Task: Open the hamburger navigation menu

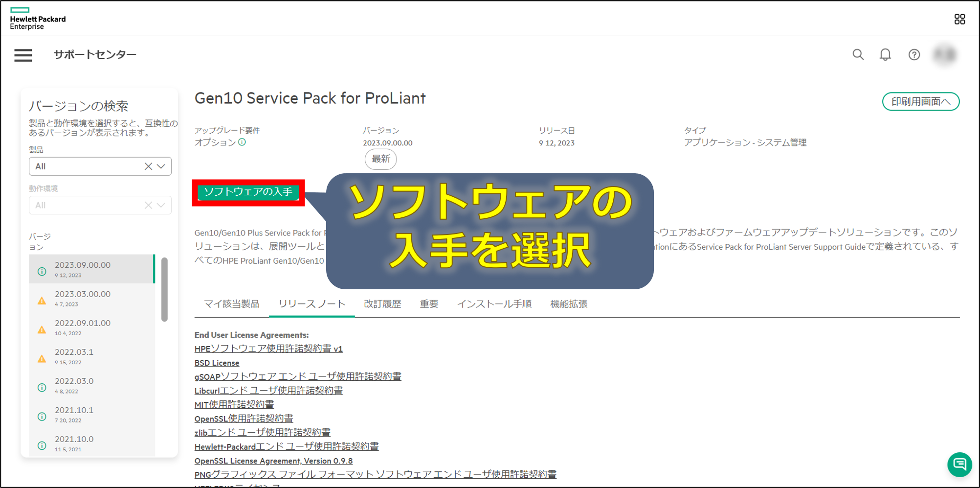Action: tap(23, 55)
